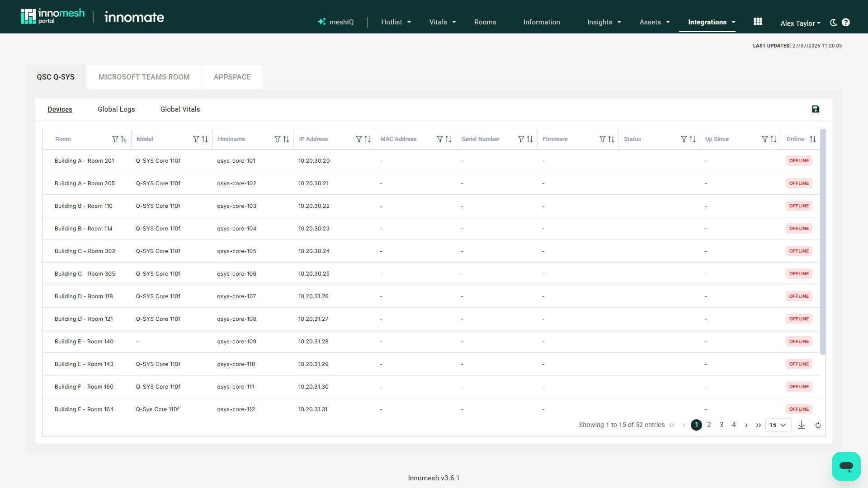
Task: Click the table vertical scrollbar
Action: click(823, 242)
